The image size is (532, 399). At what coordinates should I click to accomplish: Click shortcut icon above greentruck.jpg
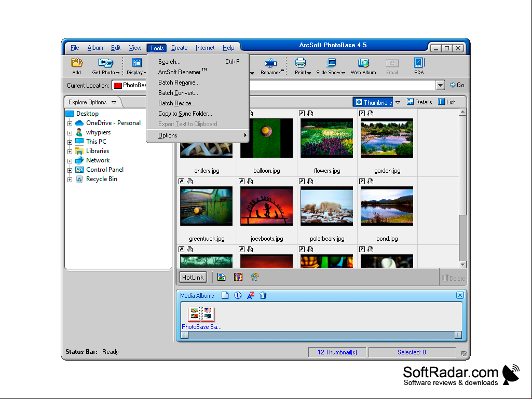point(182,182)
